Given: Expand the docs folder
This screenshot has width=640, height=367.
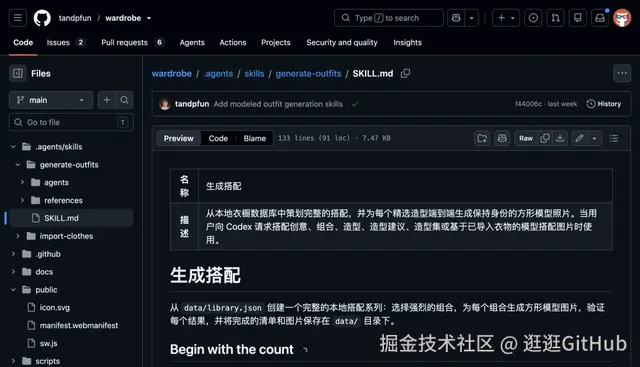Looking at the screenshot, I should (x=13, y=272).
